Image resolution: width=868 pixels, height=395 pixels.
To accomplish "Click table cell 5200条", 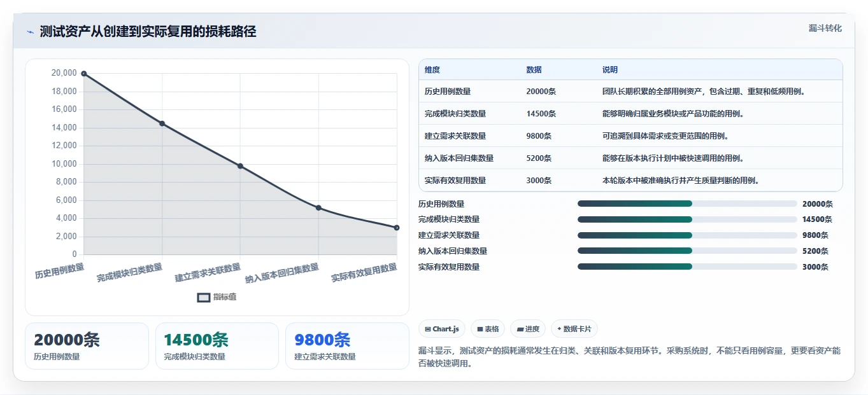I will (x=539, y=158).
